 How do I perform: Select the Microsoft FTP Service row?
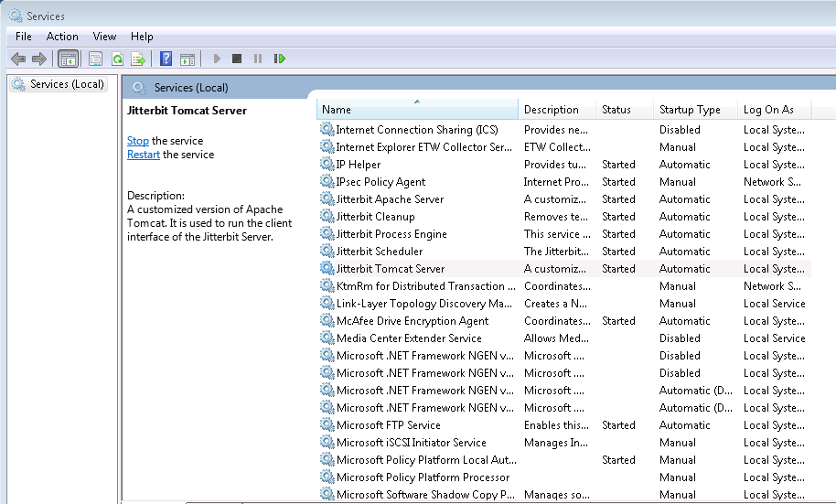point(388,425)
